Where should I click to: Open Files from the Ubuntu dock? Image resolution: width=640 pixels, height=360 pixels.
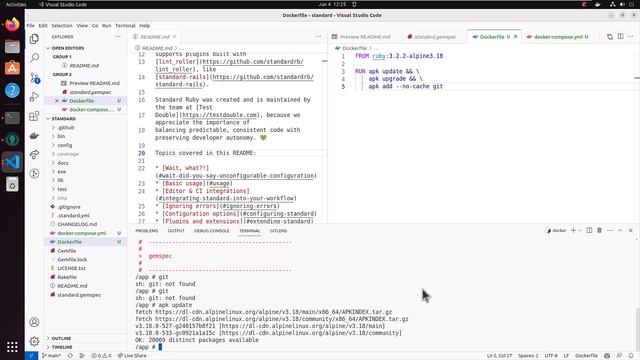12,47
